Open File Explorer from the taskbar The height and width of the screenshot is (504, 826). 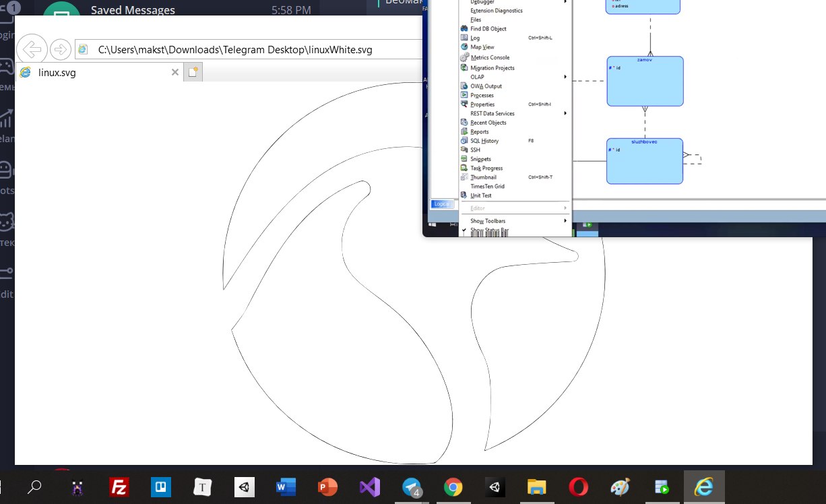pos(536,487)
